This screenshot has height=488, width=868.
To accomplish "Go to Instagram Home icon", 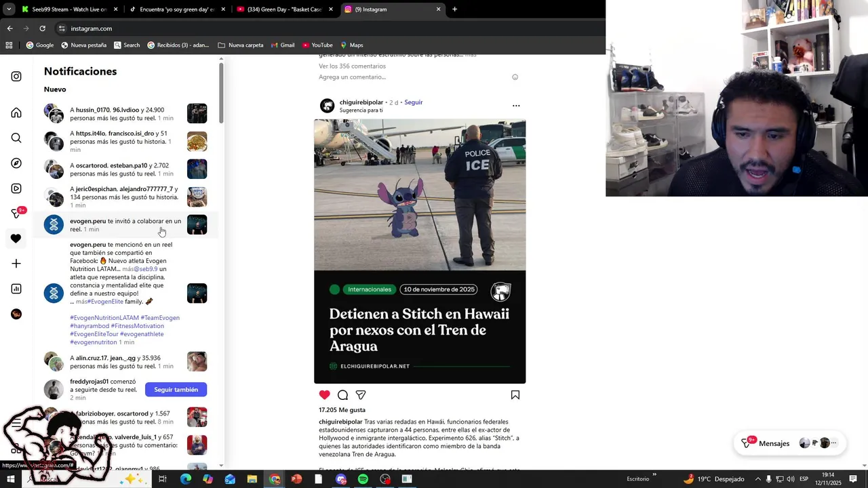I will coord(16,113).
